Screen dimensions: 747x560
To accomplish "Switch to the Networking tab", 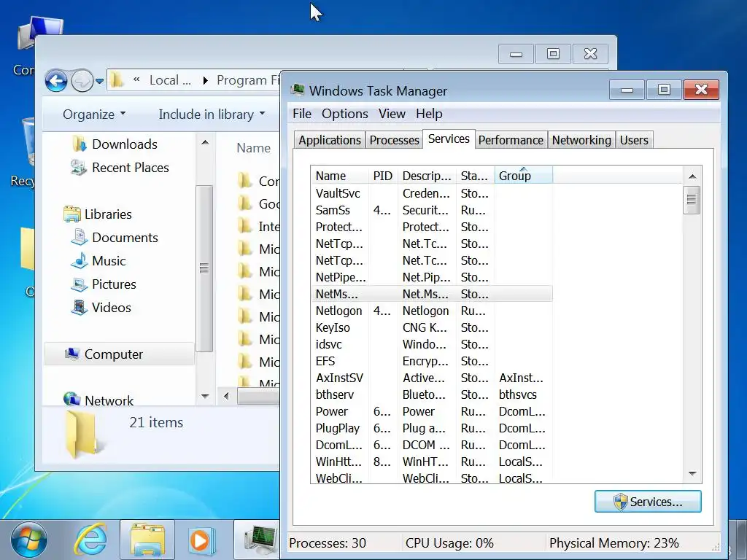I will click(x=581, y=140).
